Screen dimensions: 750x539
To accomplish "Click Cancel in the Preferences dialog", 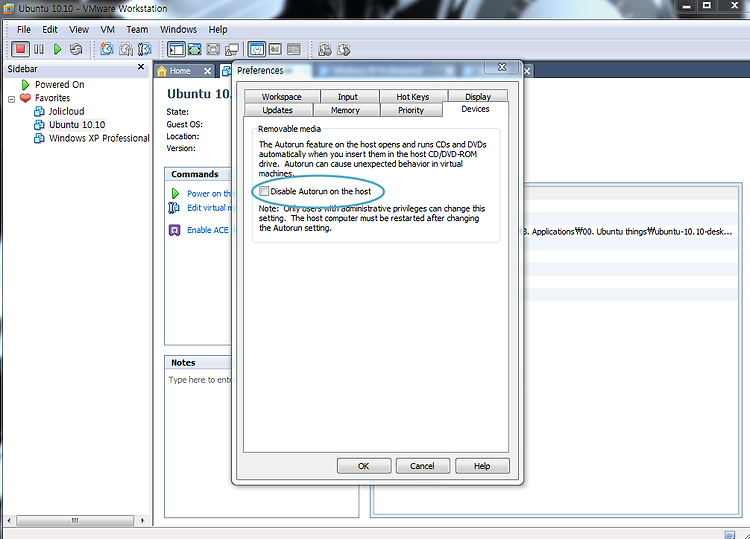I will tap(422, 466).
